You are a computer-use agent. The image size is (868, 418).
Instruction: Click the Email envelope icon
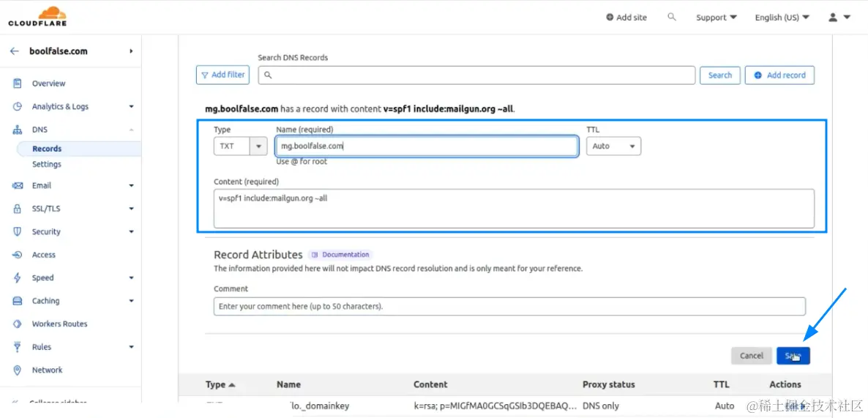coord(17,185)
